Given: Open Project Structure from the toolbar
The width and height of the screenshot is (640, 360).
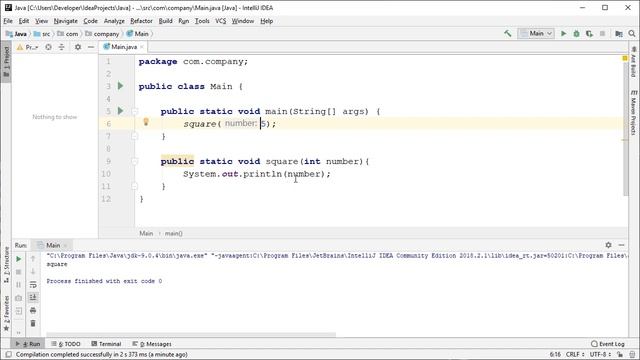Looking at the screenshot, I should point(619,33).
